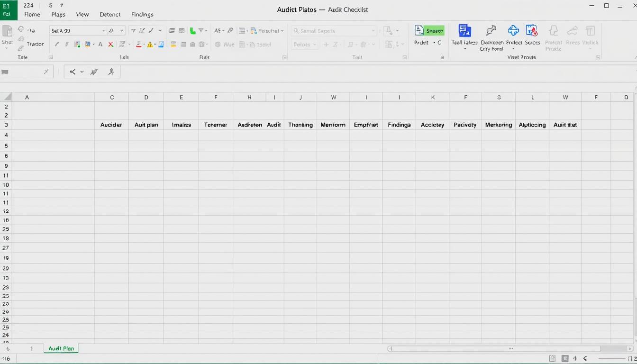Select the Audit Plan sheet tab
Viewport: 637px width, 364px height.
[x=61, y=348]
